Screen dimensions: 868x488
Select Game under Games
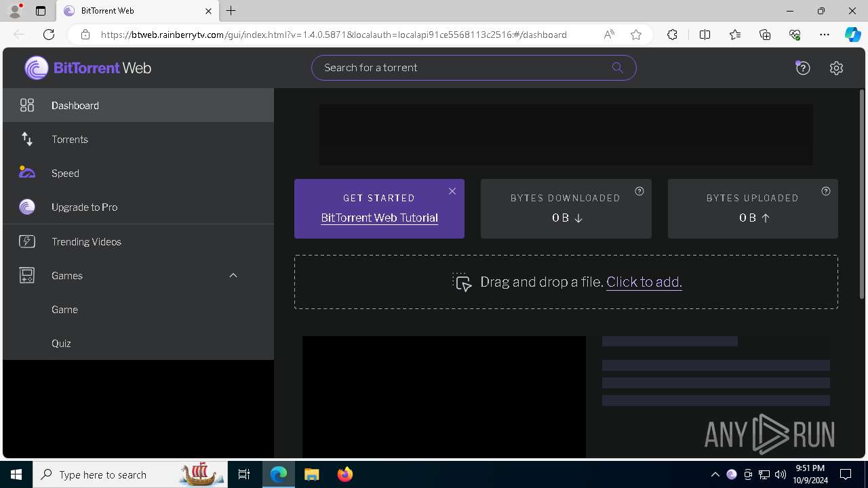point(138,309)
